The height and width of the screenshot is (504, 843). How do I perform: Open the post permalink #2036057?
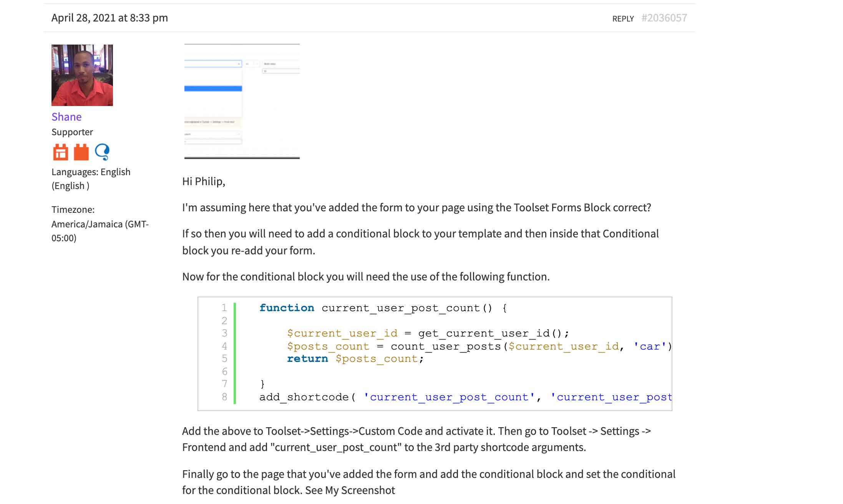[x=664, y=18]
